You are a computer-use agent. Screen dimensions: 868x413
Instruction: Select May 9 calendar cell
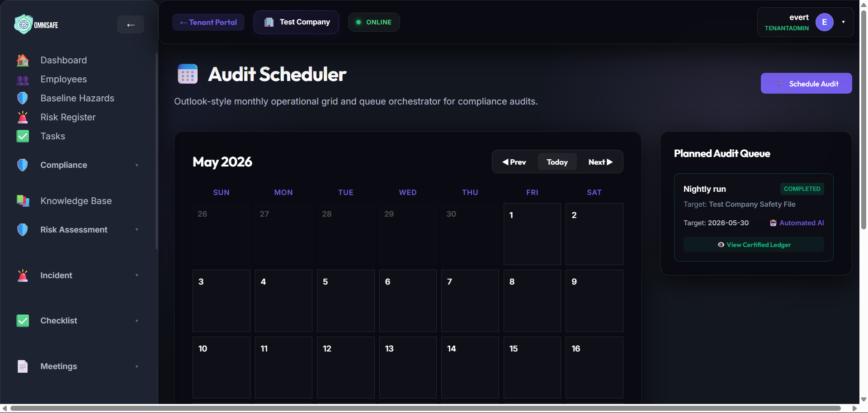tap(594, 301)
